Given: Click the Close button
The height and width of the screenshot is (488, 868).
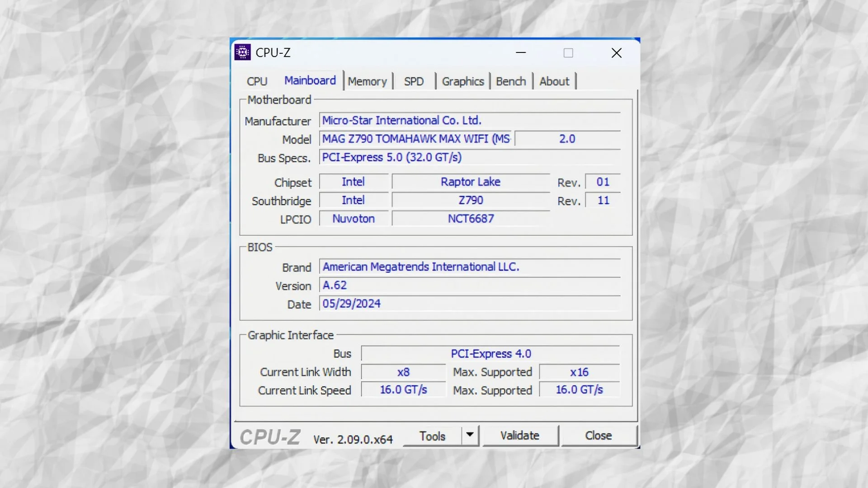Looking at the screenshot, I should [x=598, y=436].
